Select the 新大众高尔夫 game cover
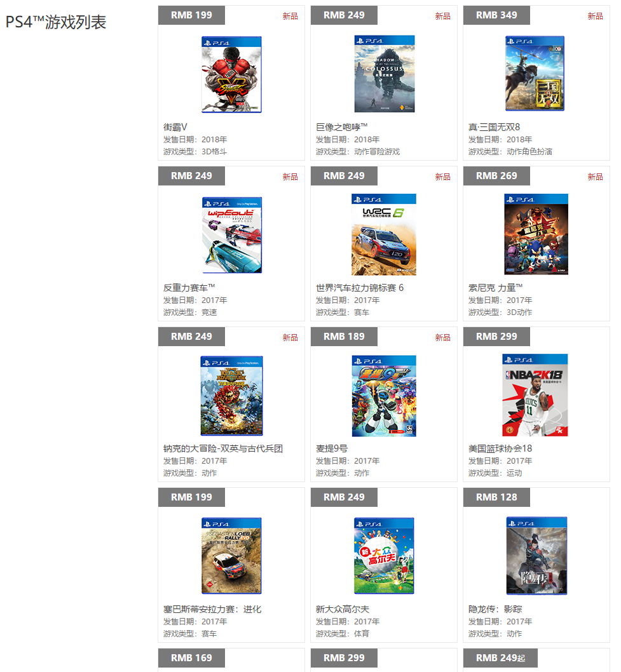Viewport: 621px width, 672px height. [x=384, y=555]
